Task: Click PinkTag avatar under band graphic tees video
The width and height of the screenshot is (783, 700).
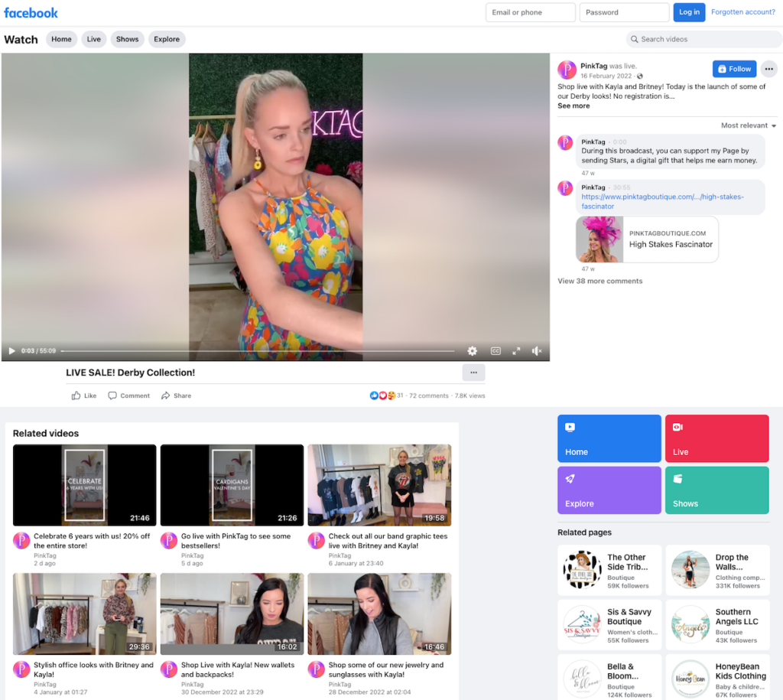Action: click(316, 541)
